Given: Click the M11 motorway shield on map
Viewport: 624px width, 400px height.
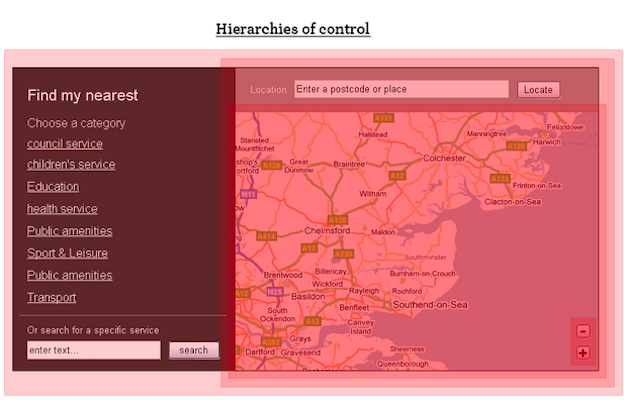Looking at the screenshot, I should [x=248, y=194].
